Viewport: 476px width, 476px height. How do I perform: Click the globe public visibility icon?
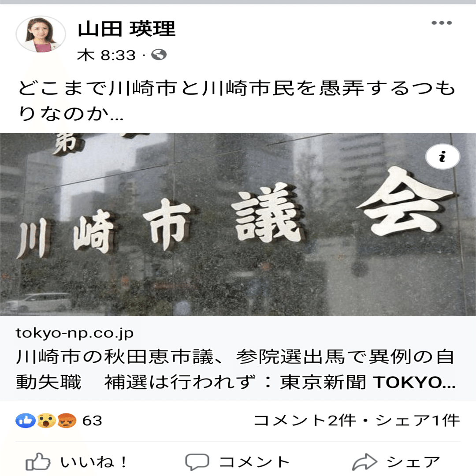[x=159, y=55]
